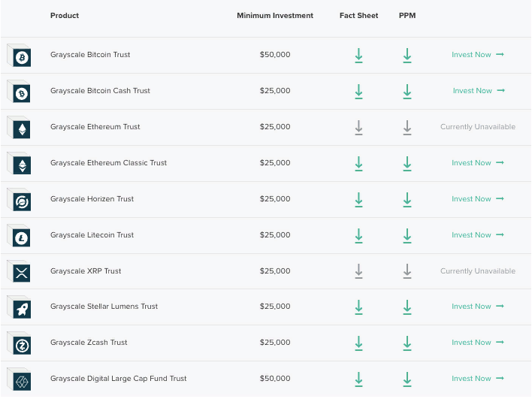Invest Now in Grayscale Zcash Trust
Image resolution: width=532 pixels, height=399 pixels.
click(477, 343)
